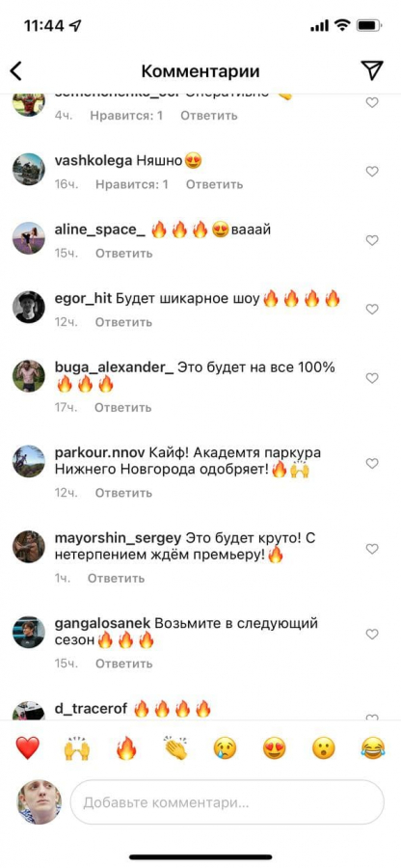
Task: Insert the red heart quick emoji
Action: (27, 747)
